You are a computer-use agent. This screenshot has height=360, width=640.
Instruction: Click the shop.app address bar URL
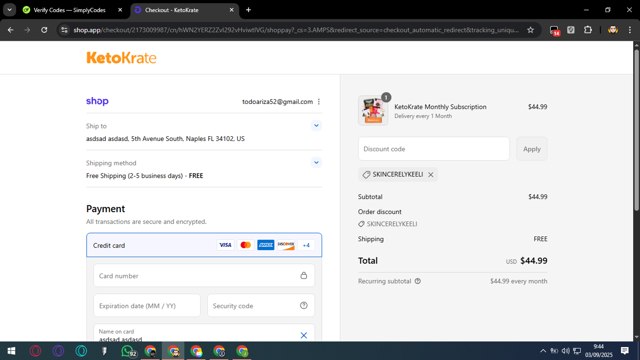click(x=296, y=30)
